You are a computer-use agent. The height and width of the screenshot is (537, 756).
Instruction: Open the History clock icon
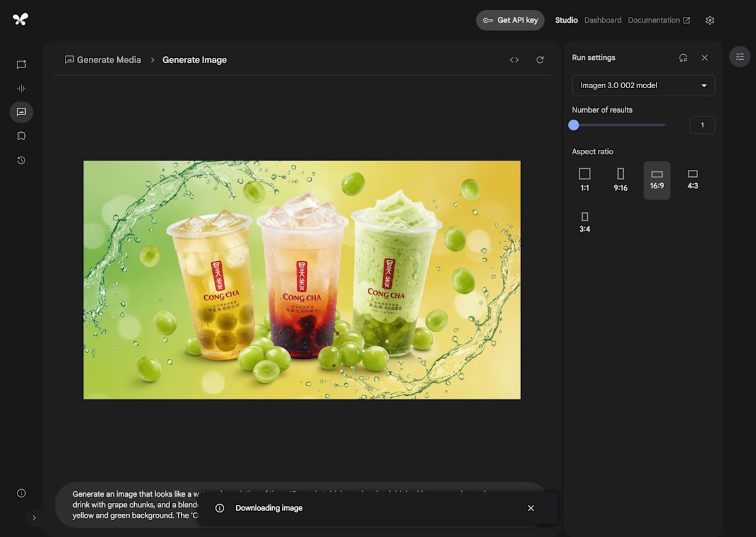(21, 160)
